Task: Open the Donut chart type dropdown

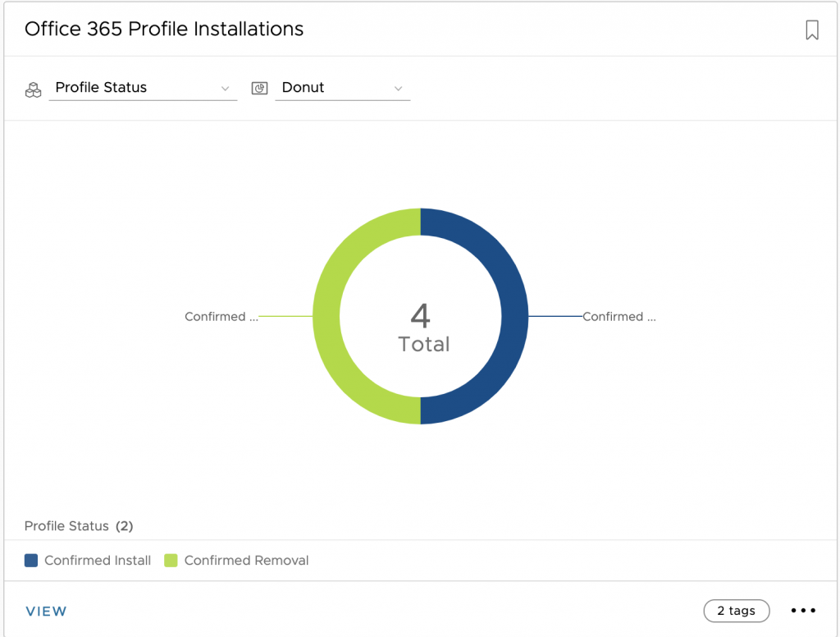Action: point(342,88)
